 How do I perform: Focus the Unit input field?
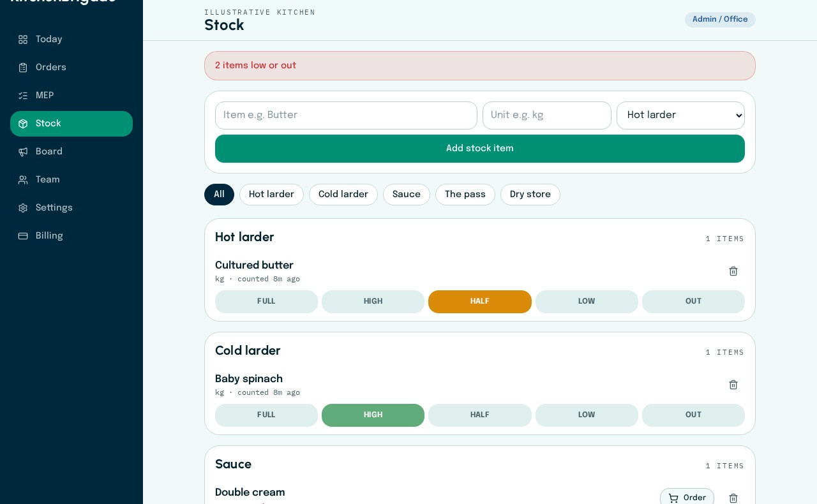547,115
